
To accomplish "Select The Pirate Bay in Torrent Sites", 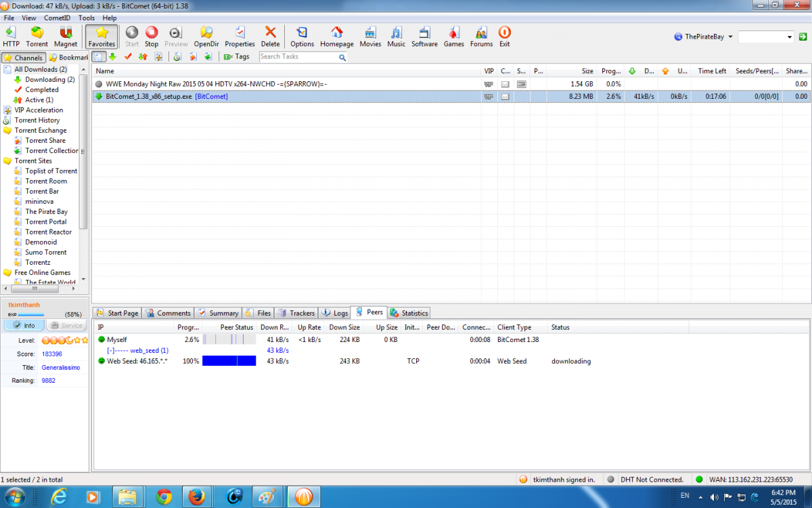I will pyautogui.click(x=46, y=211).
